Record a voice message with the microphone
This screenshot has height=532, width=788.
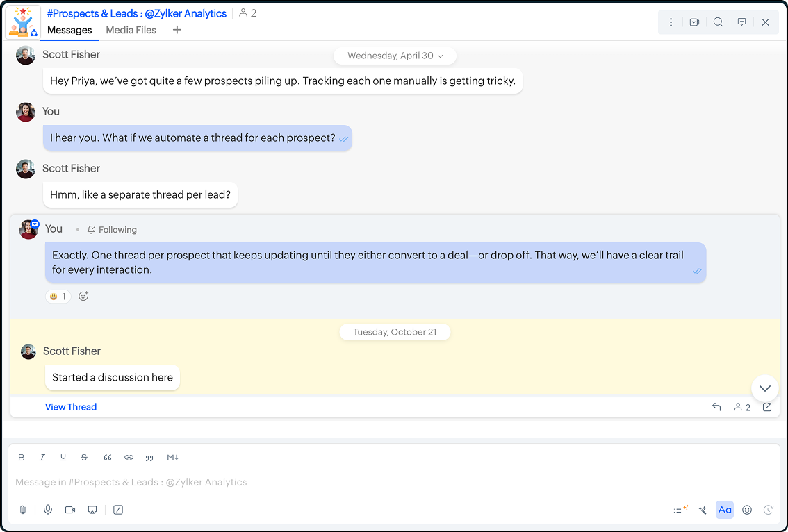pyautogui.click(x=48, y=510)
